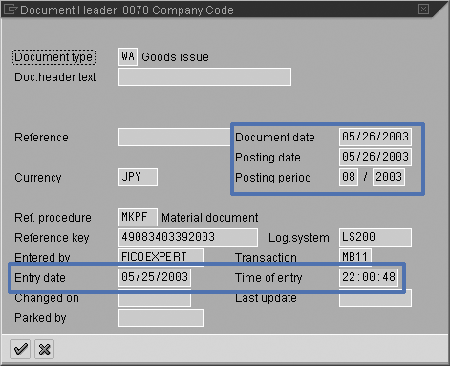Select the Log.system label
Screen dimensions: 450x366
299,238
